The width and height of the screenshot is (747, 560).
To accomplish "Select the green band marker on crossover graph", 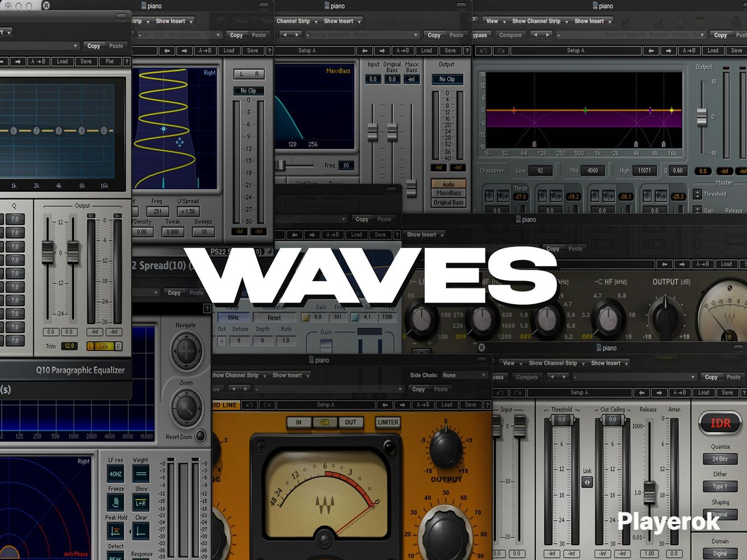I will pyautogui.click(x=585, y=110).
